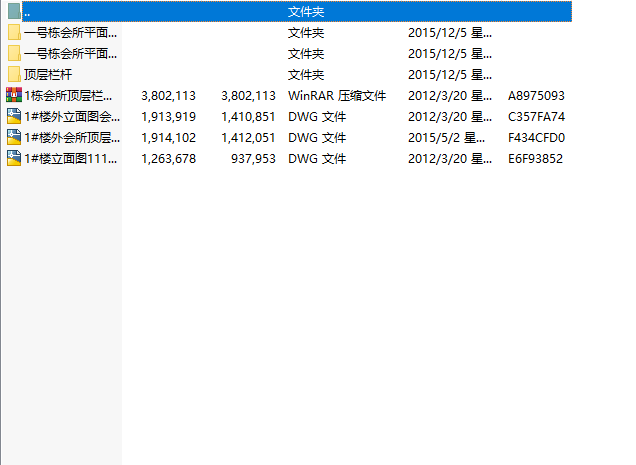Click the CRC value E6F93852
This screenshot has width=636, height=465.
[535, 159]
